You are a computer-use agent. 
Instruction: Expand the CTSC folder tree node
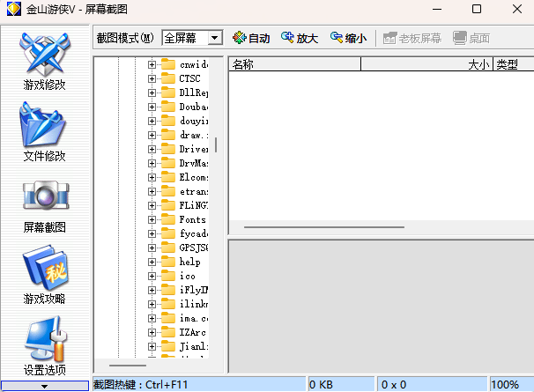tap(152, 78)
